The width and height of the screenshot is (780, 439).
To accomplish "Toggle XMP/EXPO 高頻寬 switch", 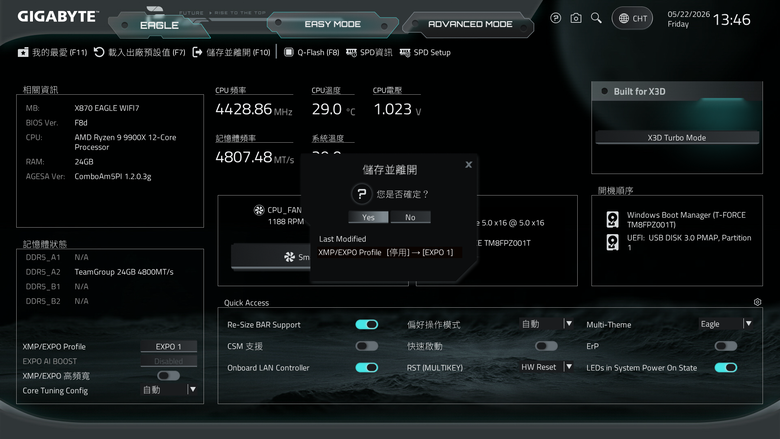I will coord(169,375).
